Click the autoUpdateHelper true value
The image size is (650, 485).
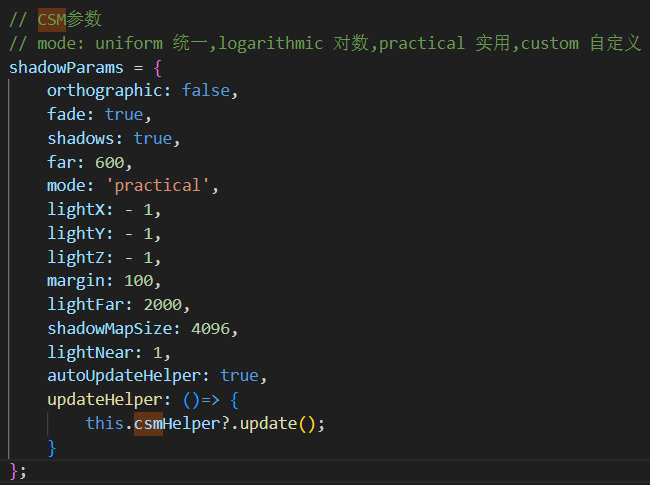click(239, 376)
